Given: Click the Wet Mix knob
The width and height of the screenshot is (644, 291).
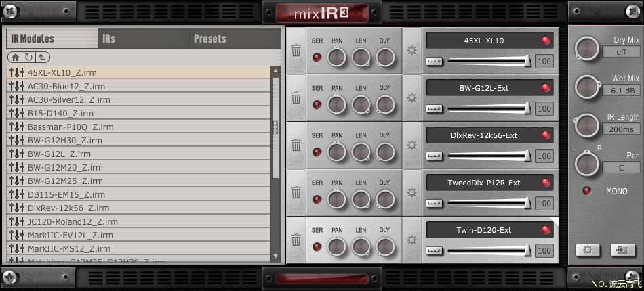Looking at the screenshot, I should (587, 87).
